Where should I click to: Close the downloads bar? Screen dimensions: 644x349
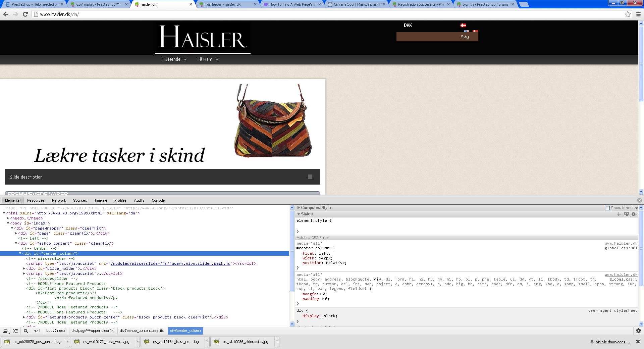click(x=638, y=342)
